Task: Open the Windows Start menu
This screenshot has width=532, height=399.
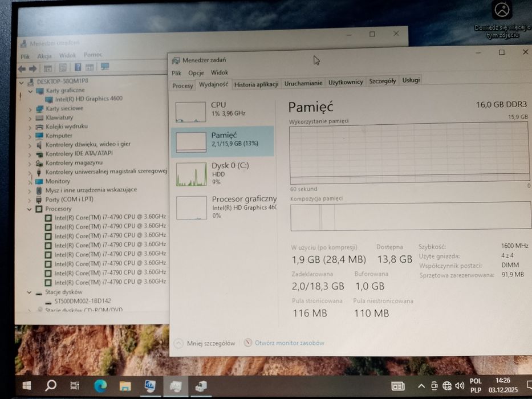Action: [x=27, y=385]
